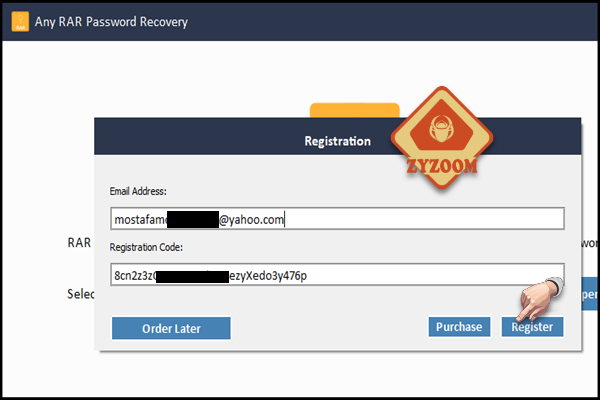The width and height of the screenshot is (600, 400).
Task: Click the Email Address input field
Action: coord(337,219)
